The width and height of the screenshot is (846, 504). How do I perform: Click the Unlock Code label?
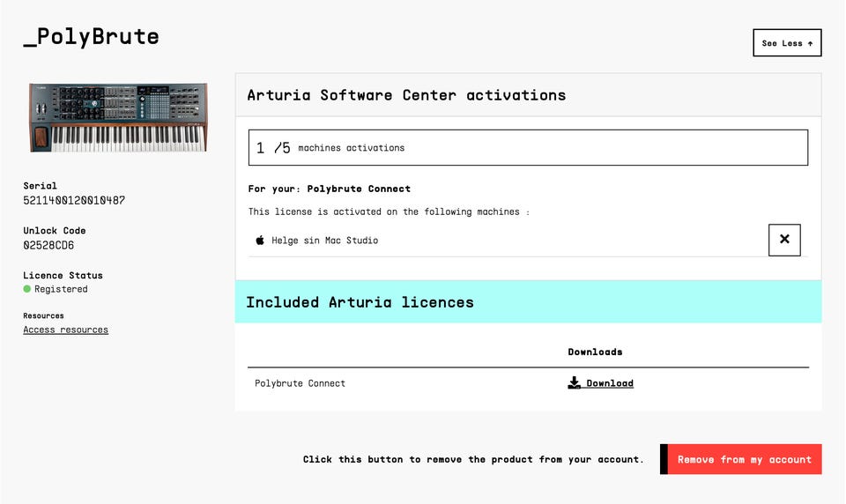point(54,231)
